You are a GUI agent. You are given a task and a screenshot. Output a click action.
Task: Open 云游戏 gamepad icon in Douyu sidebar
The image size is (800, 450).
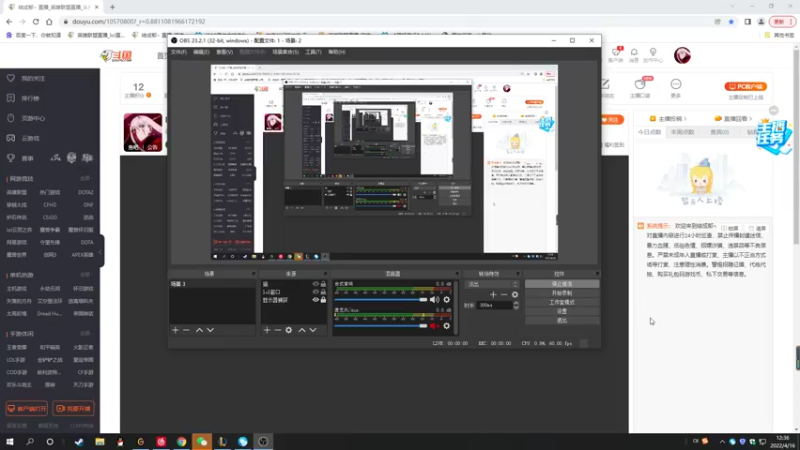click(x=11, y=138)
